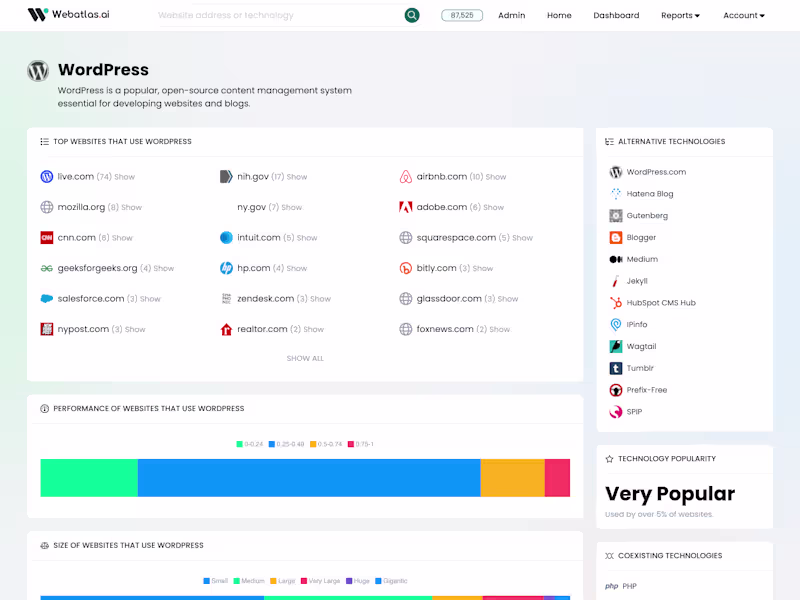Expand squarespace.com results via Show

(x=522, y=238)
